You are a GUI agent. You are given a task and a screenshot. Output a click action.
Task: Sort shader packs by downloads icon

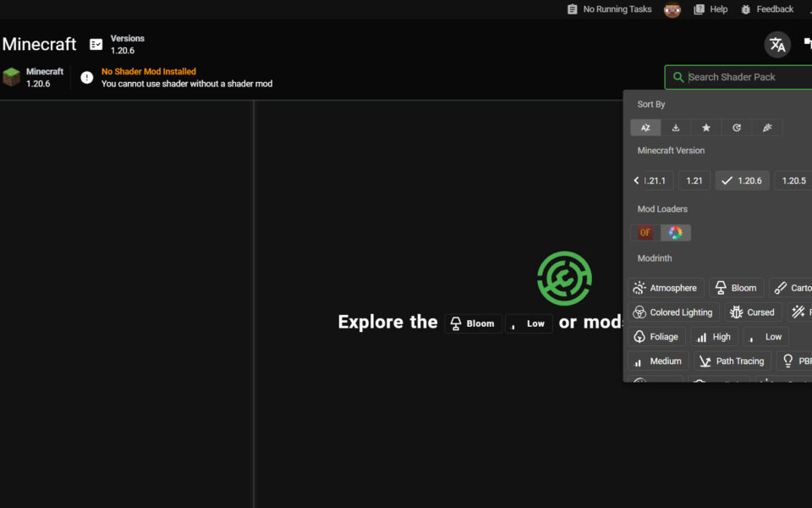(675, 128)
